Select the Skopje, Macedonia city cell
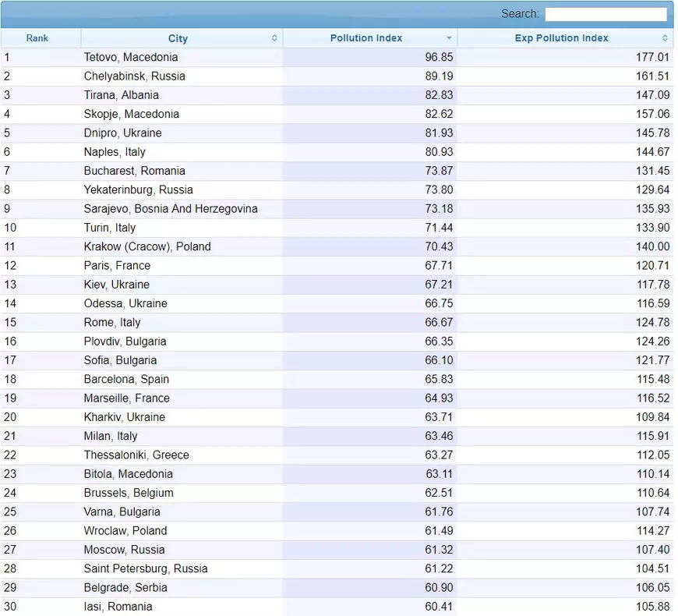The width and height of the screenshot is (678, 616). point(182,114)
